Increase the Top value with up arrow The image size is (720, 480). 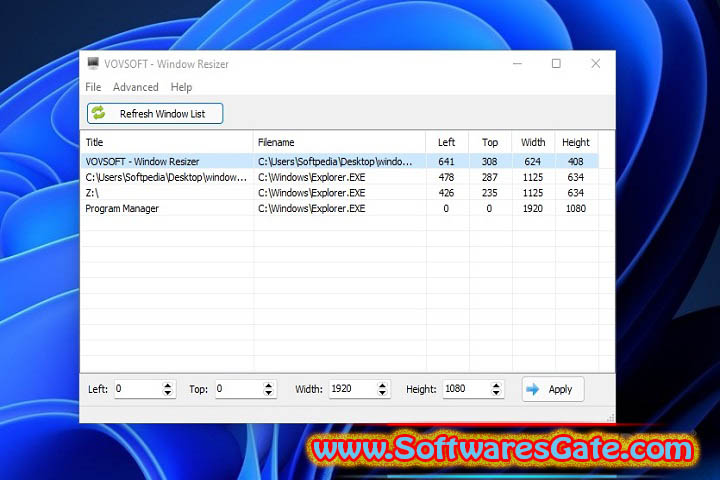269,385
